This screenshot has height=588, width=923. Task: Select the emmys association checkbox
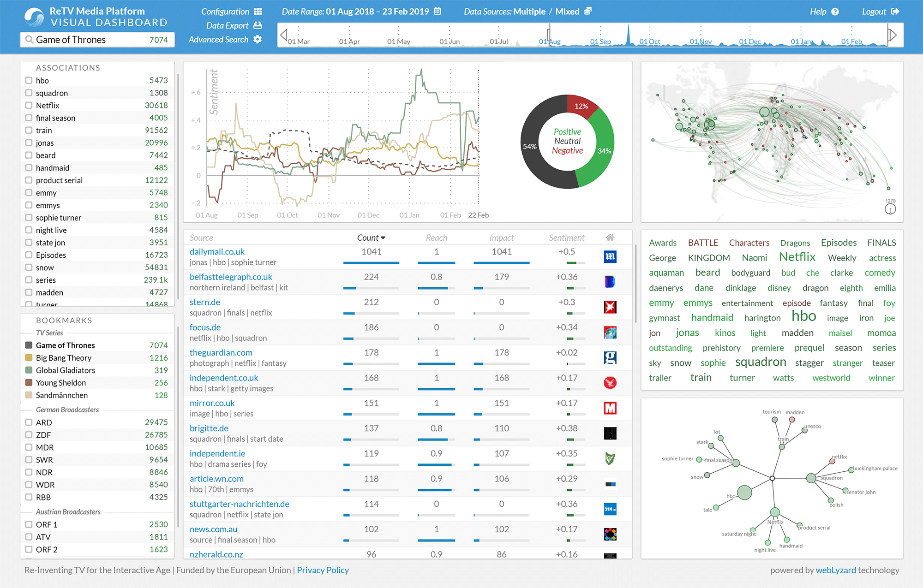tap(29, 205)
